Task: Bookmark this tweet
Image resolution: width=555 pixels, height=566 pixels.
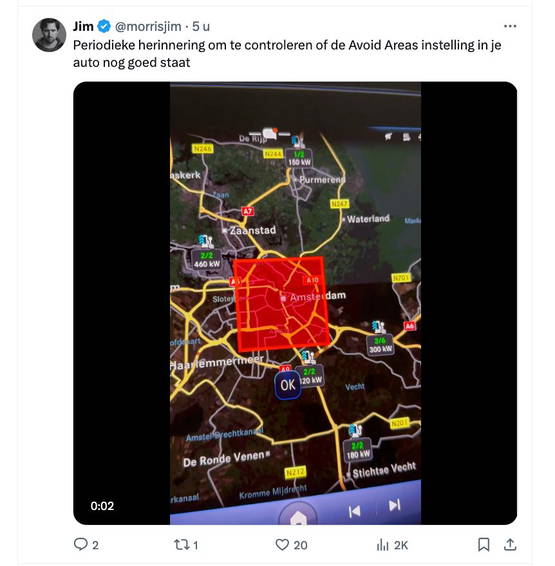Action: coord(484,544)
